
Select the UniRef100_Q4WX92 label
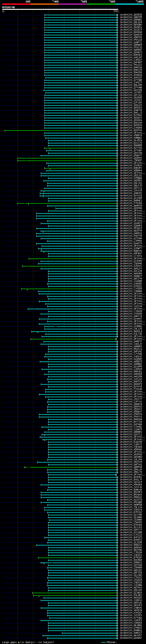pyautogui.click(x=131, y=193)
